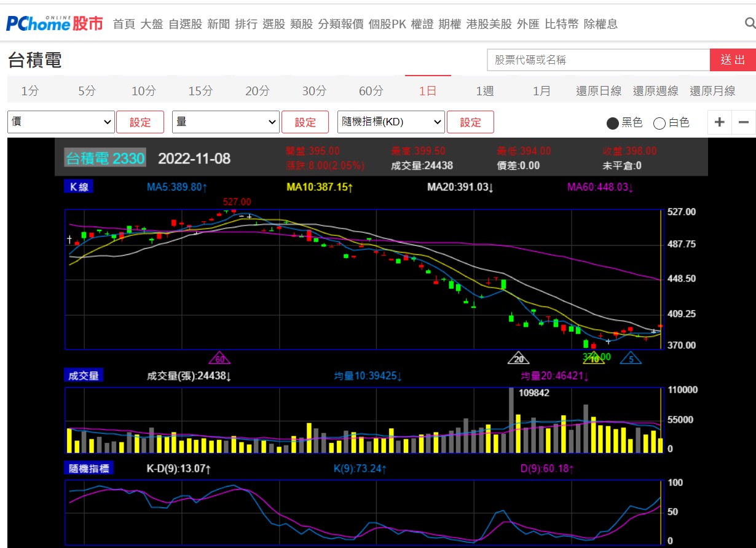Open the search magnifier icon

750,23
